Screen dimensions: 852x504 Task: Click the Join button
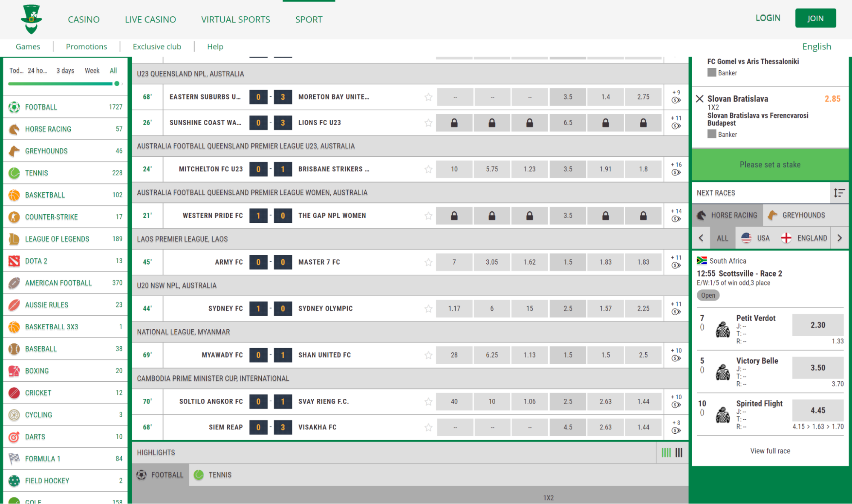coord(815,18)
